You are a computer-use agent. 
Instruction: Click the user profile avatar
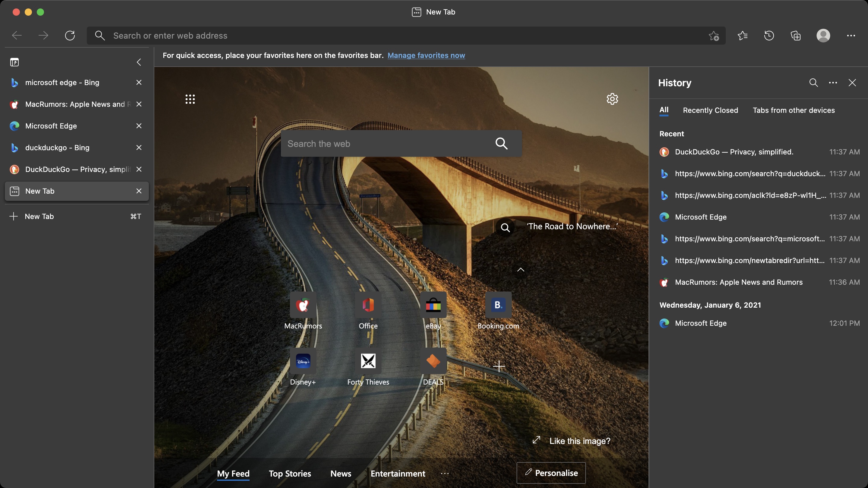tap(823, 35)
